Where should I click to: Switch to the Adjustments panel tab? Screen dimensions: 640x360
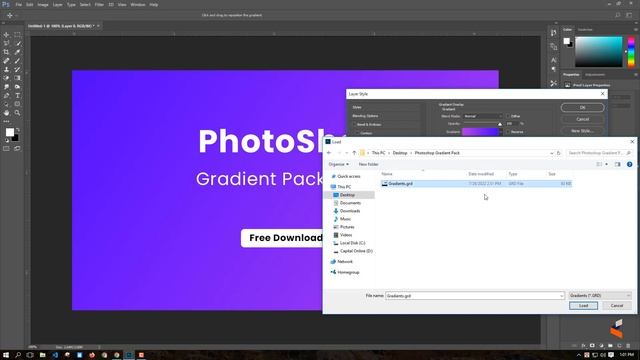click(x=595, y=75)
